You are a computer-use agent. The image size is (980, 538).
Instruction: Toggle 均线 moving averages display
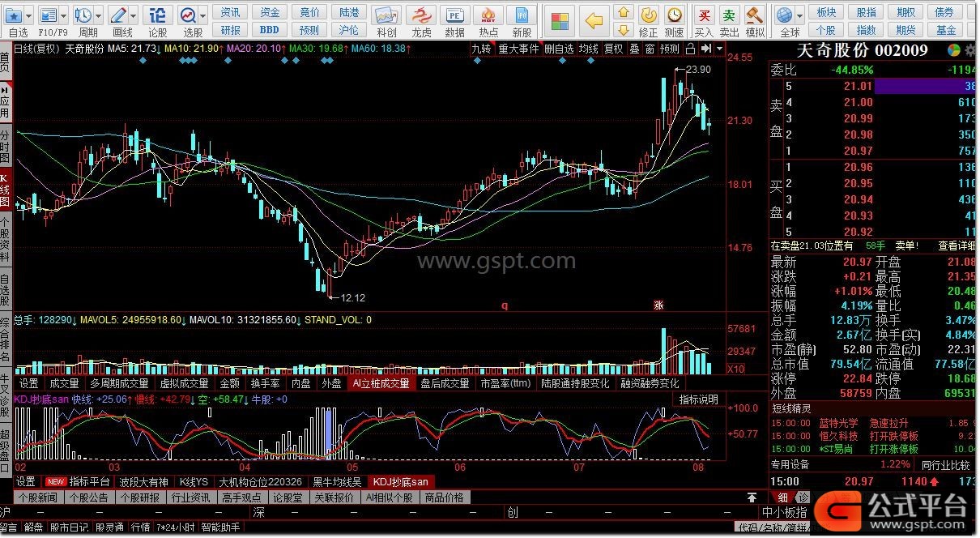588,49
